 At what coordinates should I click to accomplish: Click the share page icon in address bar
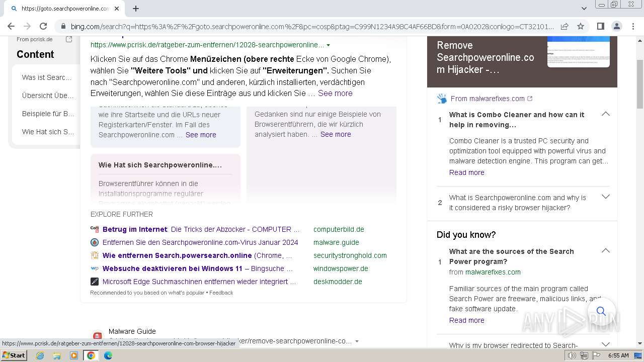pos(565,26)
